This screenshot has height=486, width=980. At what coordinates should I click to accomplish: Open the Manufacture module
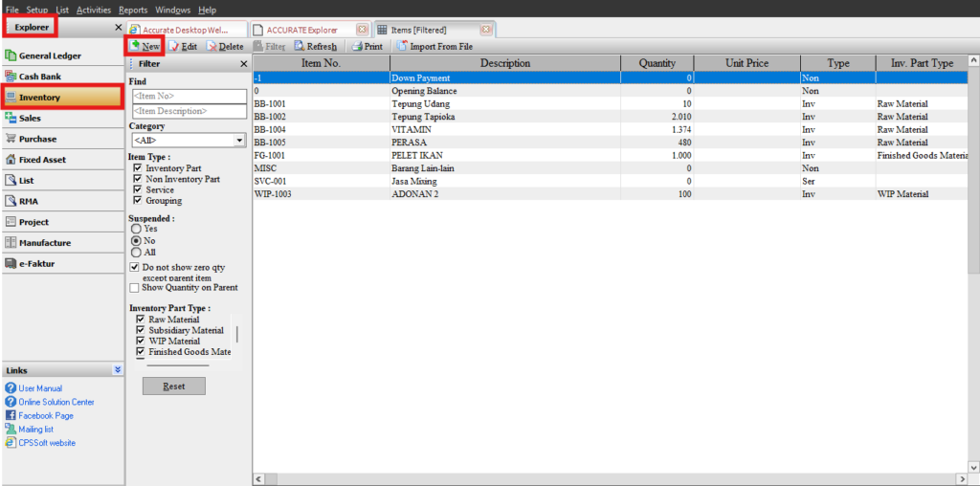click(x=62, y=243)
